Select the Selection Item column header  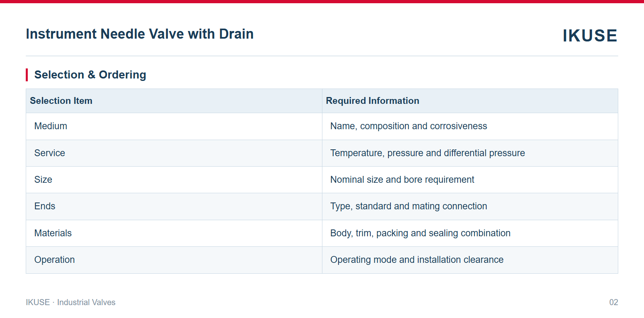[x=174, y=101]
